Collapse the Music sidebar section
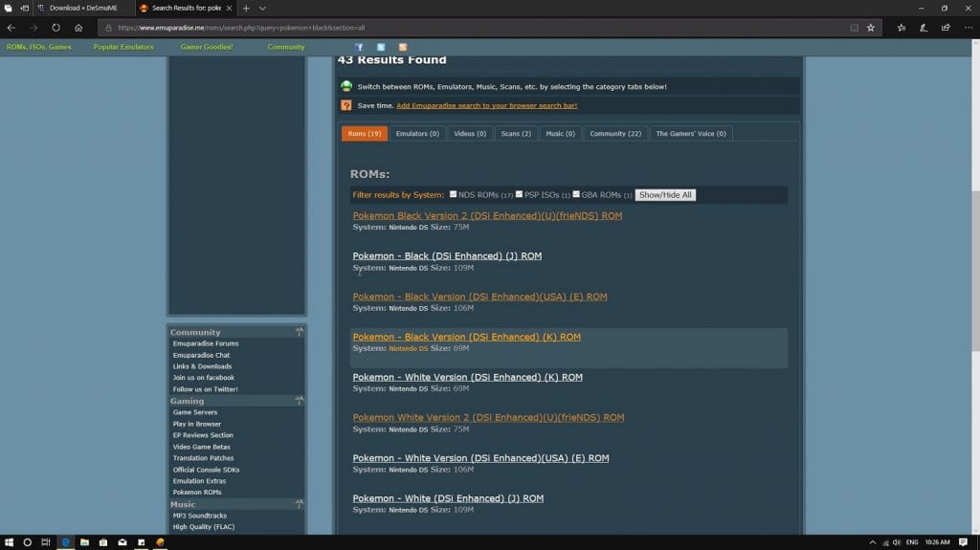This screenshot has width=980, height=550. point(299,504)
